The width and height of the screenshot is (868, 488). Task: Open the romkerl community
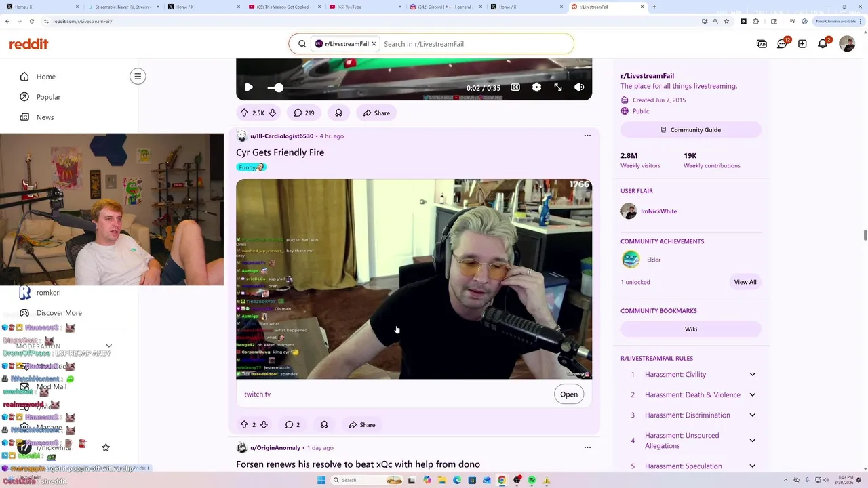tap(48, 293)
